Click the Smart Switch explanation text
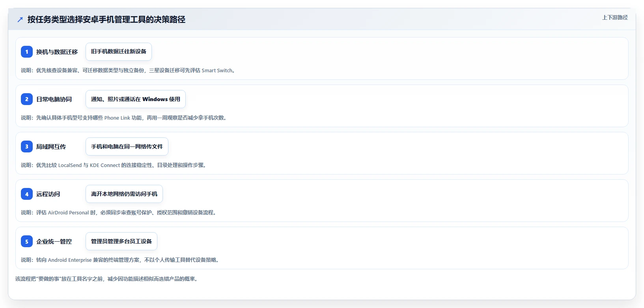This screenshot has height=308, width=644. [x=129, y=70]
